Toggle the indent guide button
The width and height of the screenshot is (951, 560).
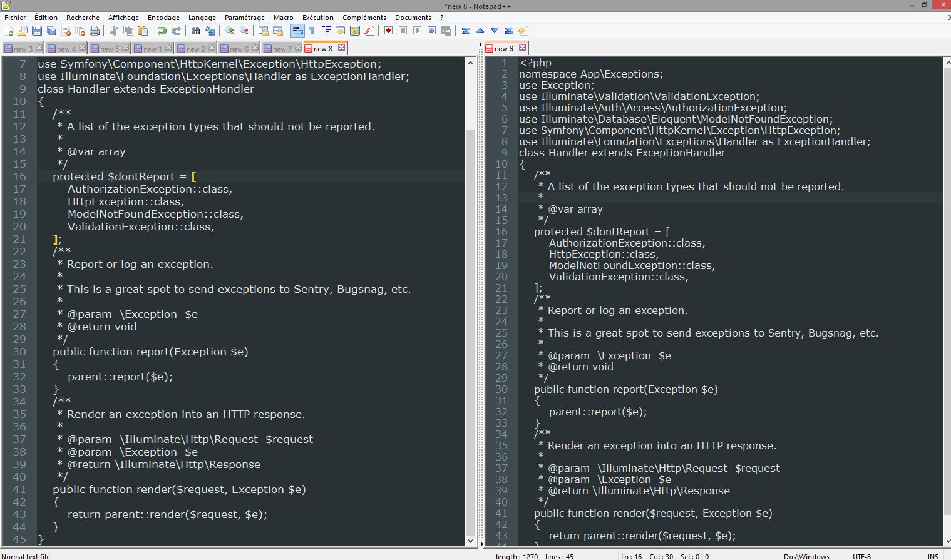click(x=326, y=31)
